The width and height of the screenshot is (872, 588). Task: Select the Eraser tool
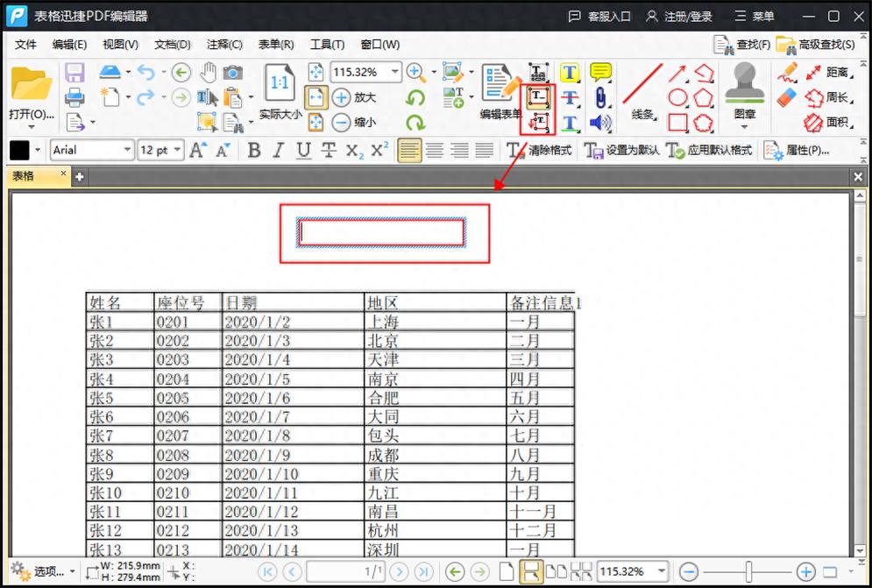click(787, 97)
